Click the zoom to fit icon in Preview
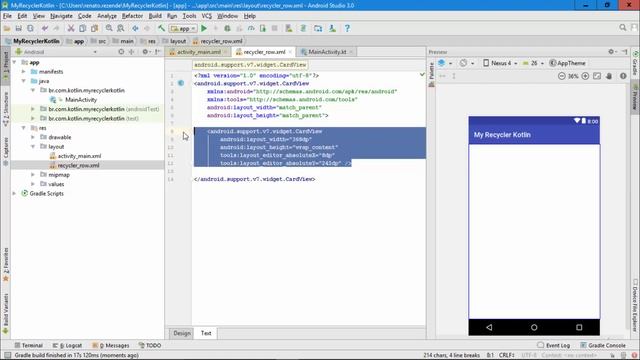Viewport: 640px width, 360px height. click(597, 76)
